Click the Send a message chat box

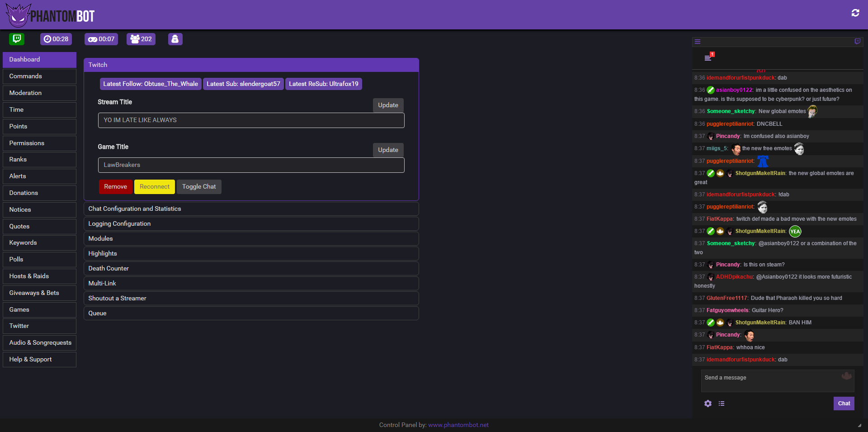778,381
